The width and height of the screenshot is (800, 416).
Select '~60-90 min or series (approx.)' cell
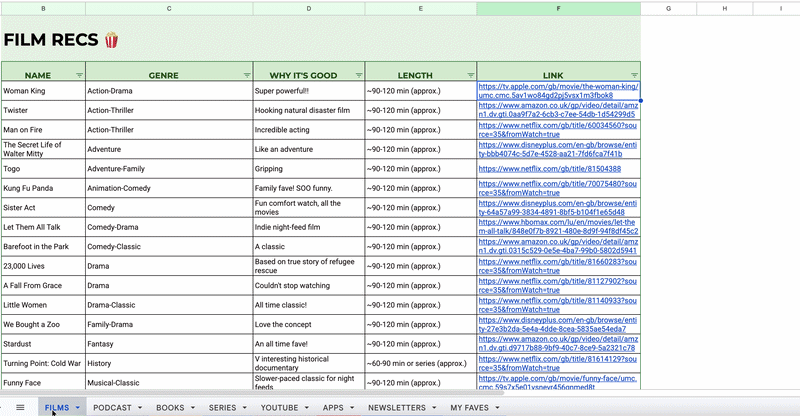pos(421,363)
